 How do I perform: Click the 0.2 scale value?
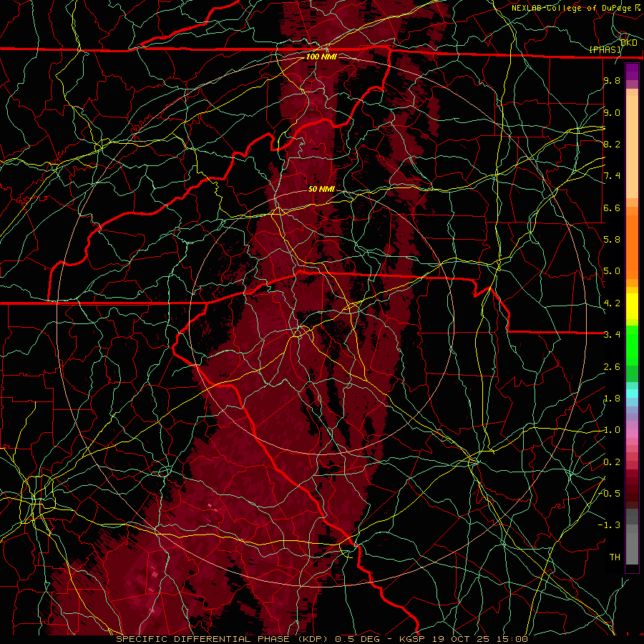(612, 462)
